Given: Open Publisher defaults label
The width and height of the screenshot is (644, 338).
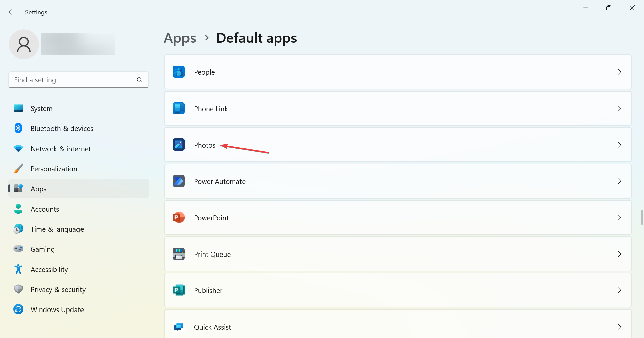Looking at the screenshot, I should [208, 291].
